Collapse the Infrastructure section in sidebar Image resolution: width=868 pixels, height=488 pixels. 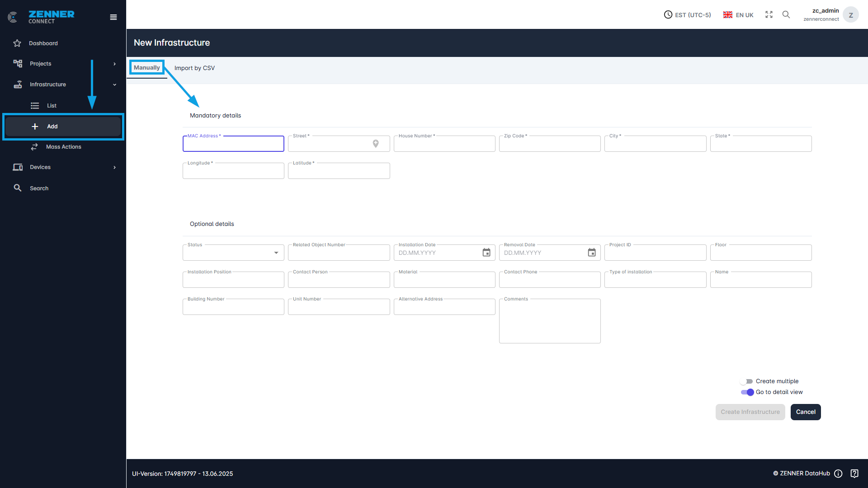(114, 84)
